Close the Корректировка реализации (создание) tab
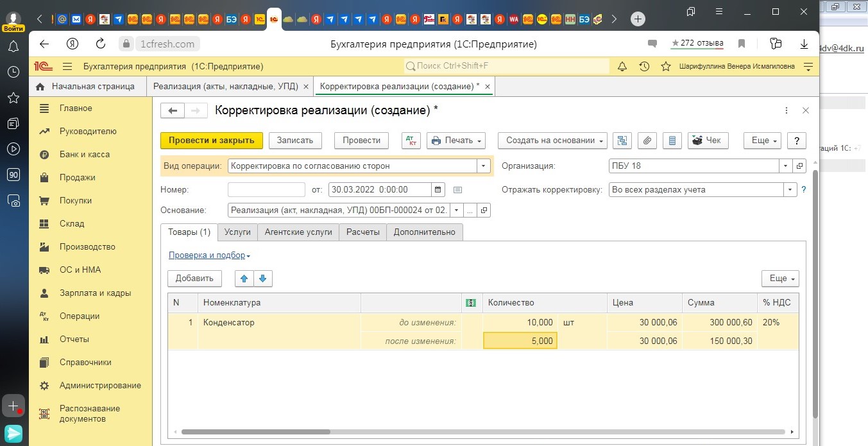Image resolution: width=868 pixels, height=446 pixels. (x=488, y=86)
